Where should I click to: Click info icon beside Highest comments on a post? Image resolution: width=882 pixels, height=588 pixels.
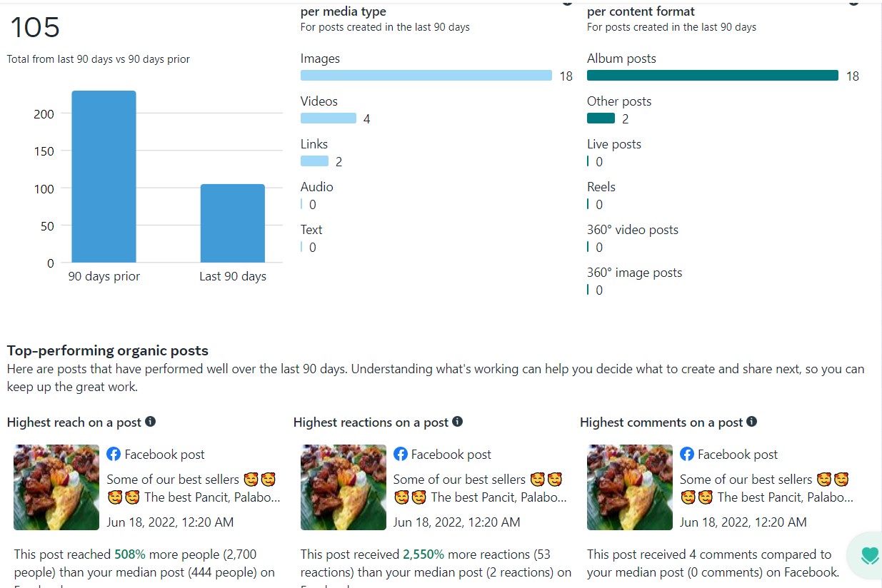click(751, 422)
